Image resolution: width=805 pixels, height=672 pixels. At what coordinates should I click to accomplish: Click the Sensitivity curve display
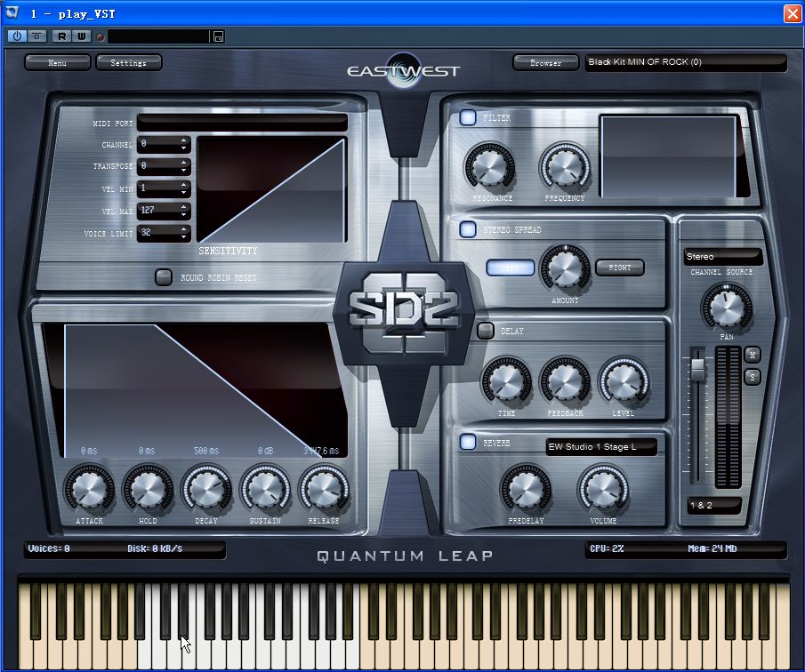coord(271,190)
